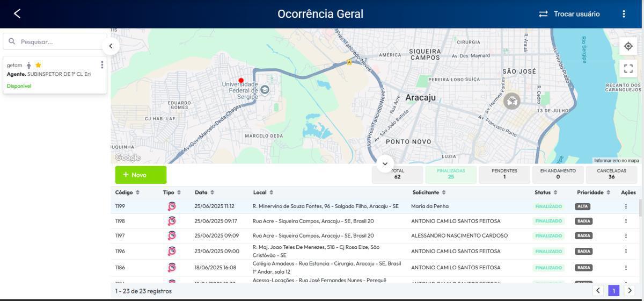Screen dimensions: 644x301
Task: Open Trocar usuário user switch
Action: [569, 14]
